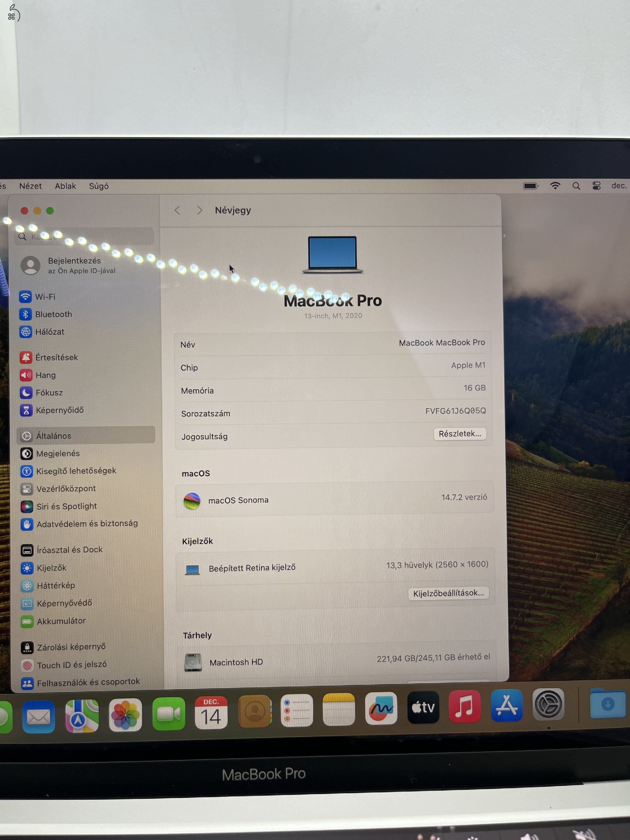
Task: Click the sidebar search field
Action: click(84, 236)
